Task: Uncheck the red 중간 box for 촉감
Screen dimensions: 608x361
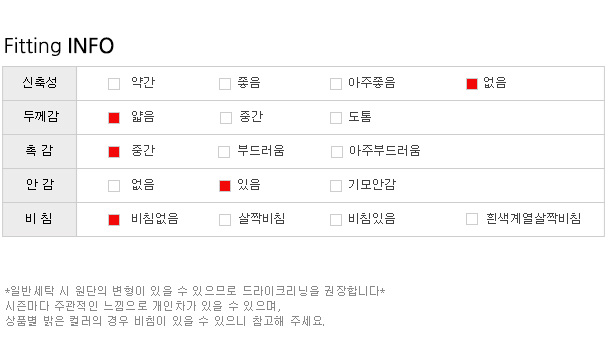Action: (114, 152)
